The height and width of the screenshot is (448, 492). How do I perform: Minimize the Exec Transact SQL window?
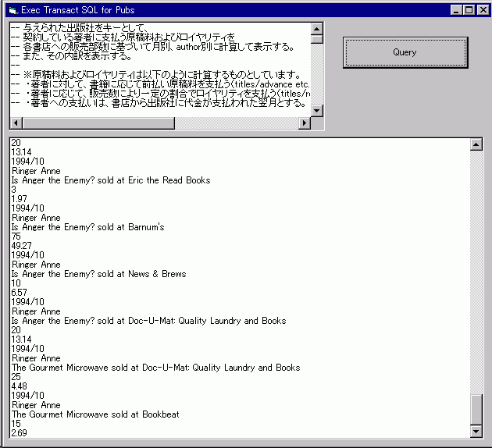click(456, 10)
